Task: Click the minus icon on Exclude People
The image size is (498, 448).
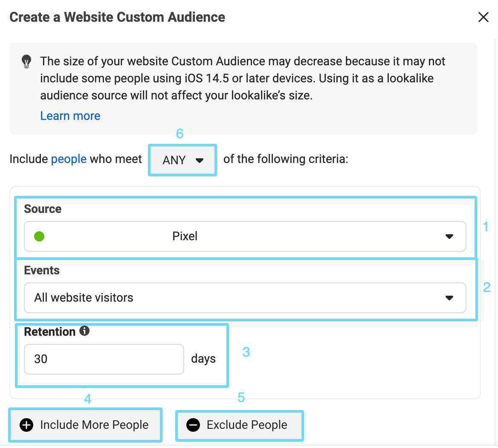Action: pos(193,425)
